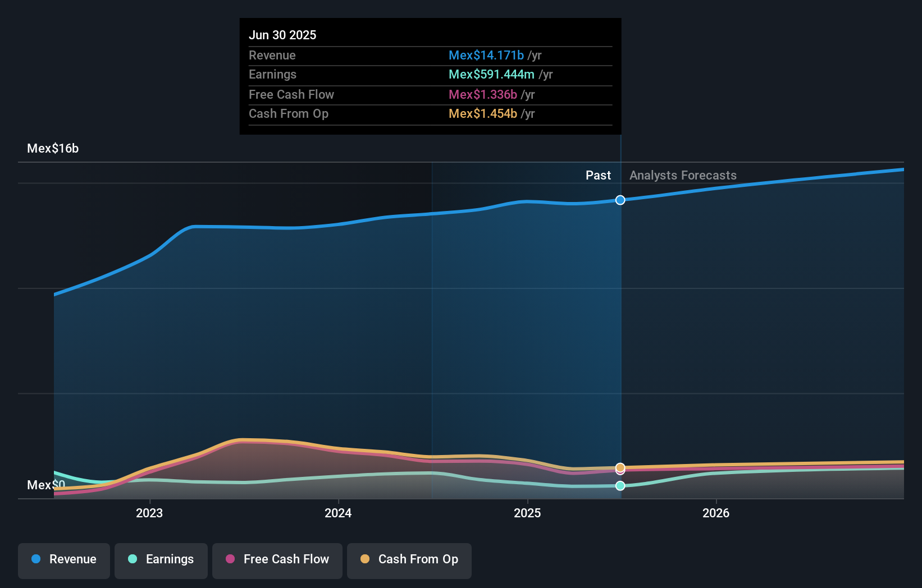Click the pink Free Cash Flow legend dot
Screen dimensions: 922x588
230,559
